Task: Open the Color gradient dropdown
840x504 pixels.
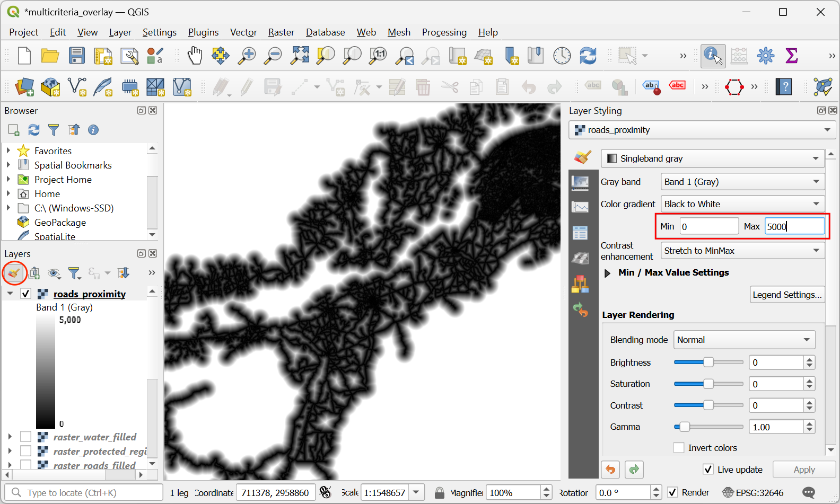Action: click(x=742, y=204)
